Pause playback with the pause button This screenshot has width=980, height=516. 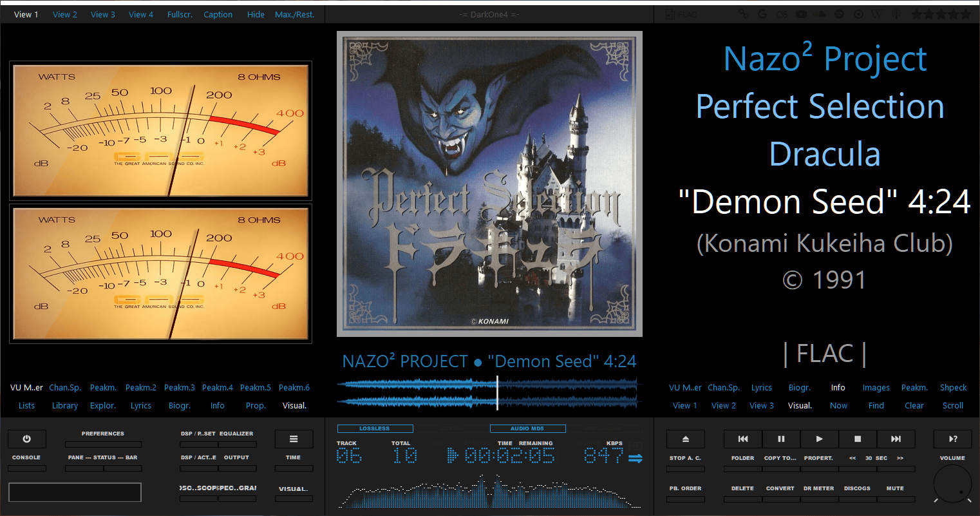click(x=781, y=439)
